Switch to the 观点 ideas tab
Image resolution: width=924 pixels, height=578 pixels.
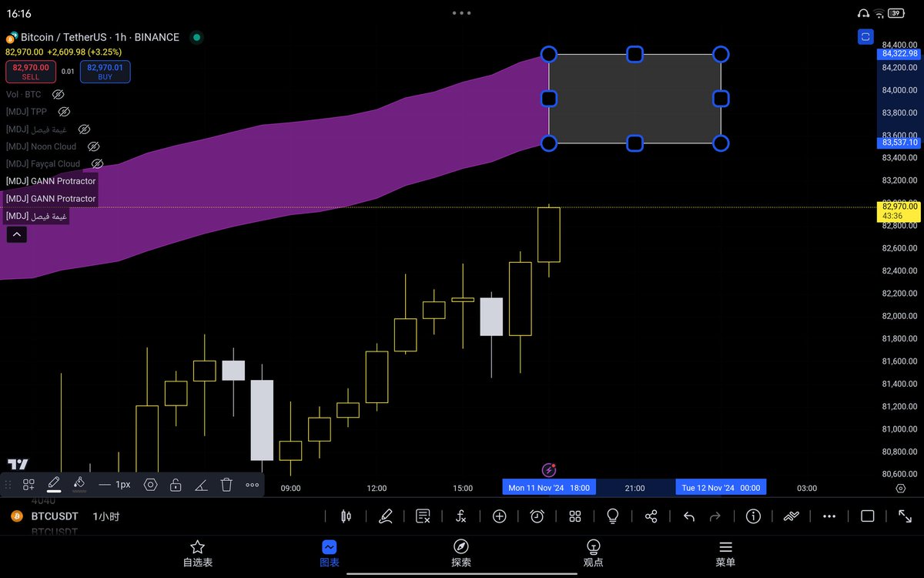click(593, 554)
